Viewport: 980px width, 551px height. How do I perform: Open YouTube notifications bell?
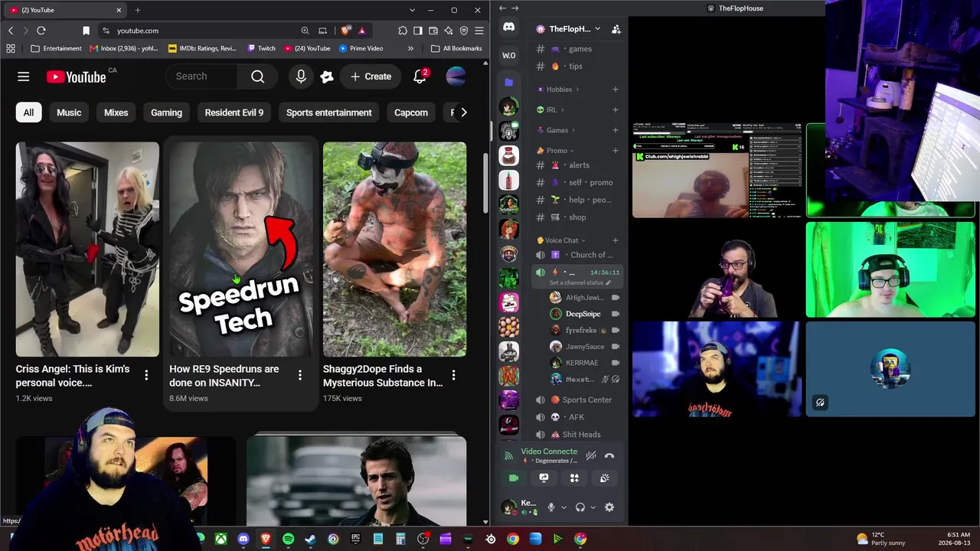tap(420, 77)
